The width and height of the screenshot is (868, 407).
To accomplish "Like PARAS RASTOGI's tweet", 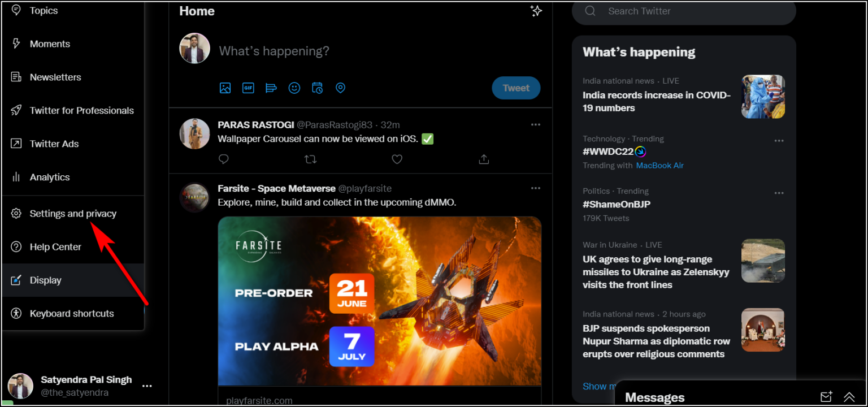I will pyautogui.click(x=397, y=159).
